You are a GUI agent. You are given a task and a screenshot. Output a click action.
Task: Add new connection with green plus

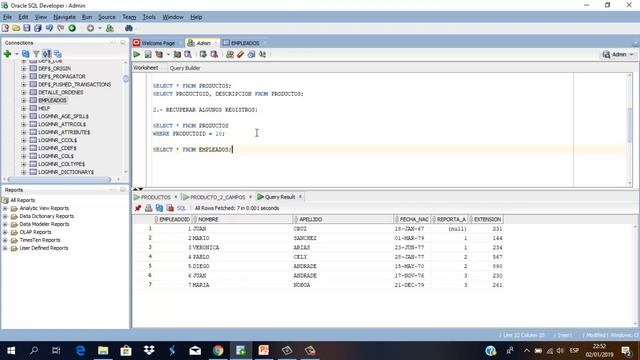(x=7, y=54)
